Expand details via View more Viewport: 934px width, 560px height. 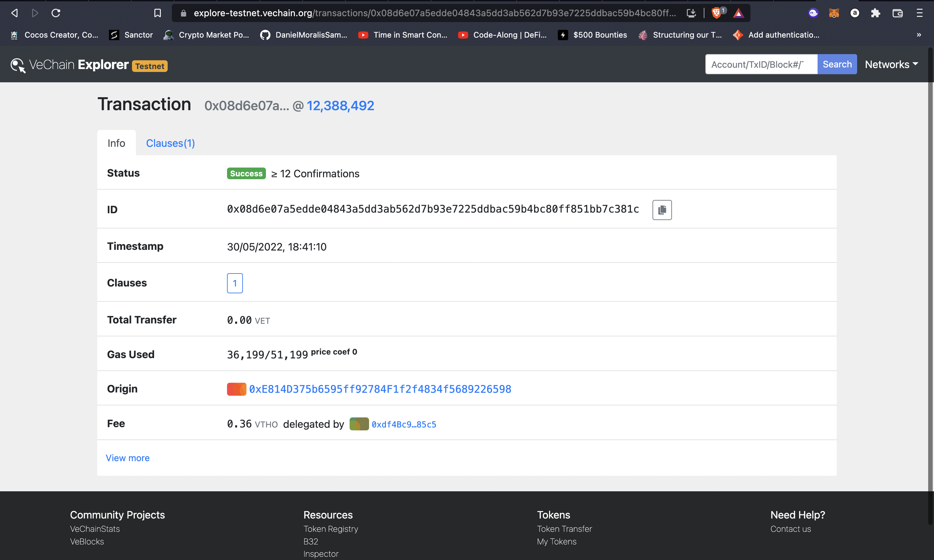127,458
